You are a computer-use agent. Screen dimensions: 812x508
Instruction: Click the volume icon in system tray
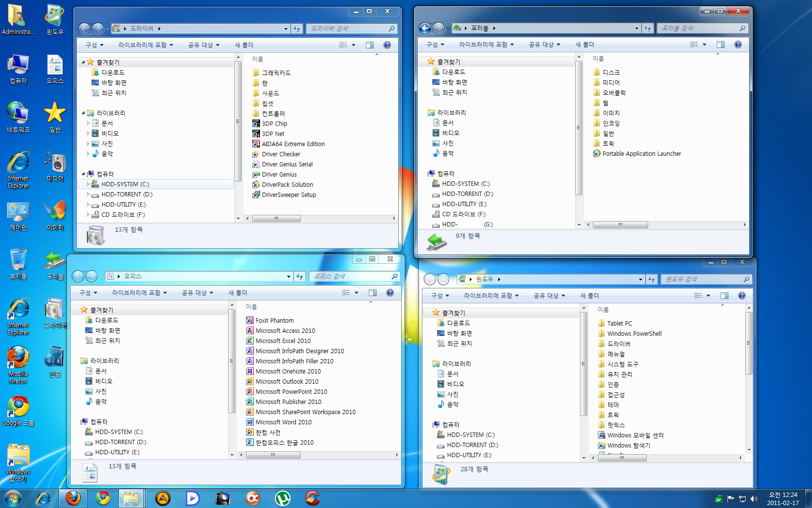[754, 499]
